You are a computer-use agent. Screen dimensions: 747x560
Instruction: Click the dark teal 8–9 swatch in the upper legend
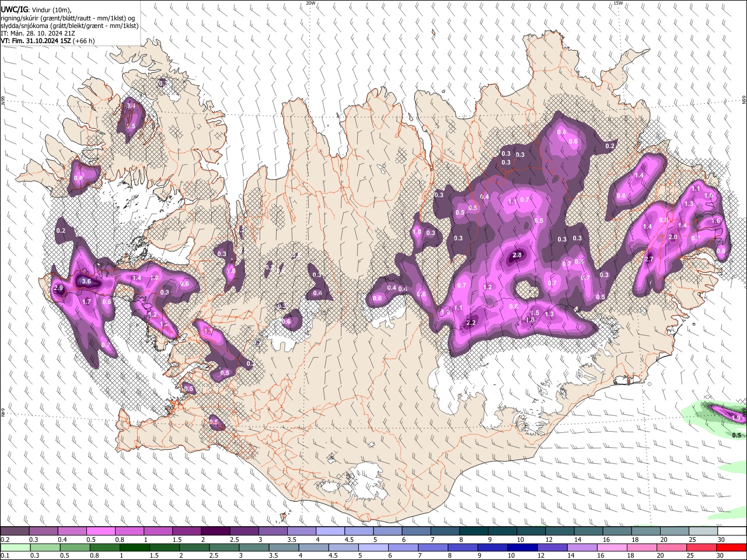click(x=473, y=531)
